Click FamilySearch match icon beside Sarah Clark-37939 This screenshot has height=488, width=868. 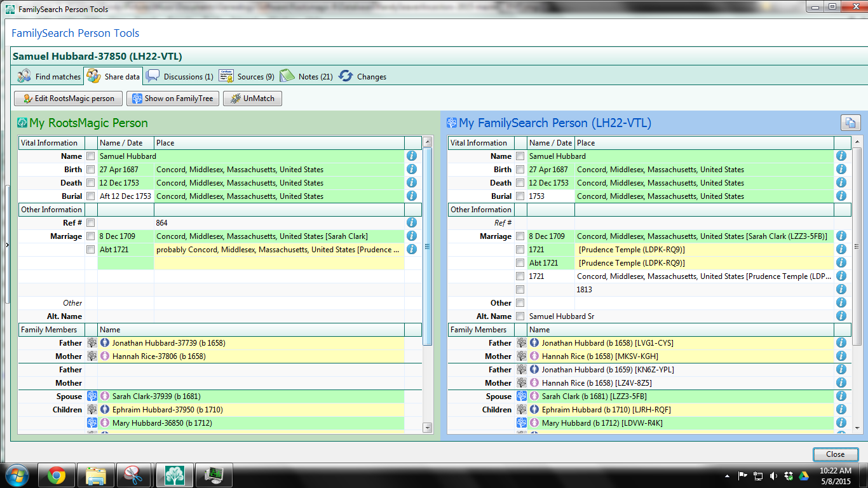[92, 396]
